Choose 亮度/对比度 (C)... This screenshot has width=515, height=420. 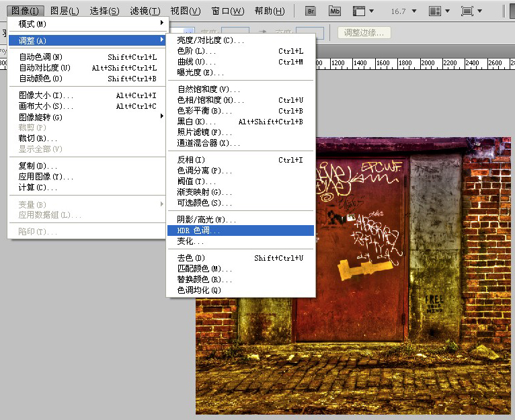pos(241,40)
